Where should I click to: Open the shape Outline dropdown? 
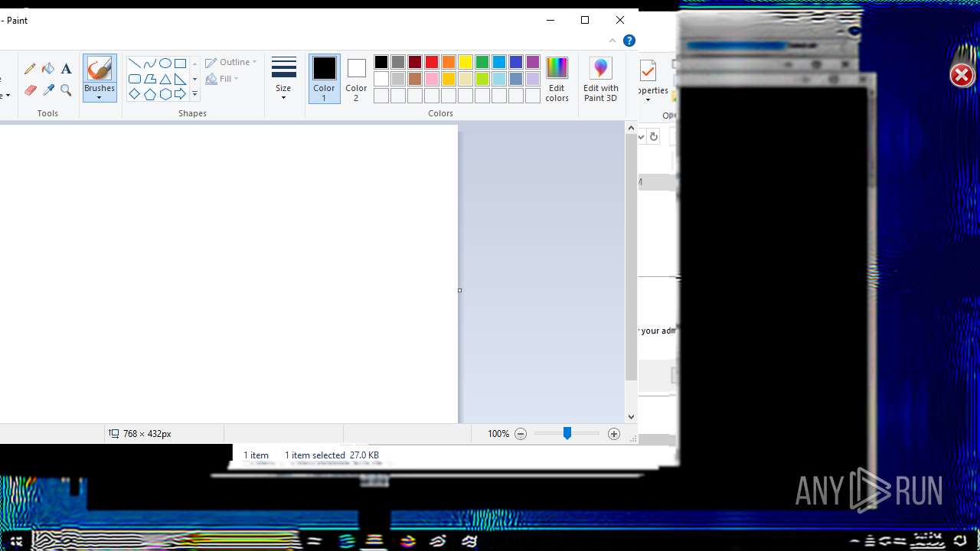[x=231, y=62]
